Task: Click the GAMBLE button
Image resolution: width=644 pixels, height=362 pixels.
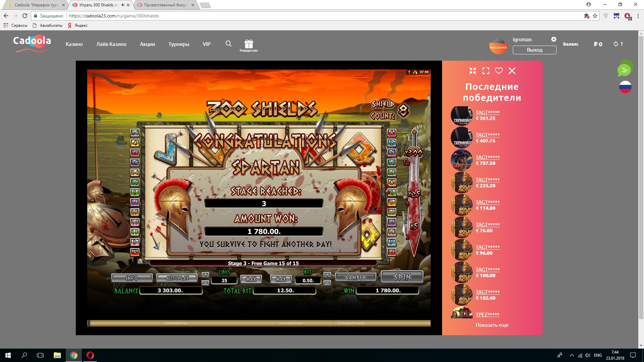Action: click(x=356, y=277)
